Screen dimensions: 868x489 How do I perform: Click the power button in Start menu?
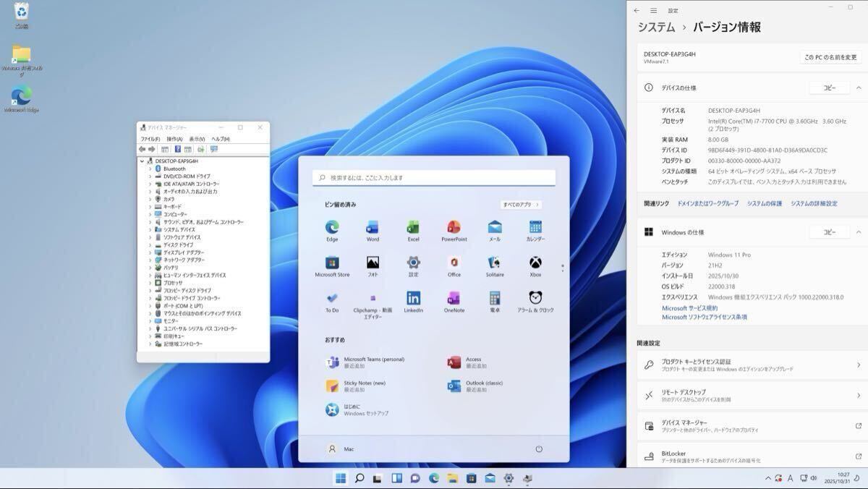tap(539, 449)
